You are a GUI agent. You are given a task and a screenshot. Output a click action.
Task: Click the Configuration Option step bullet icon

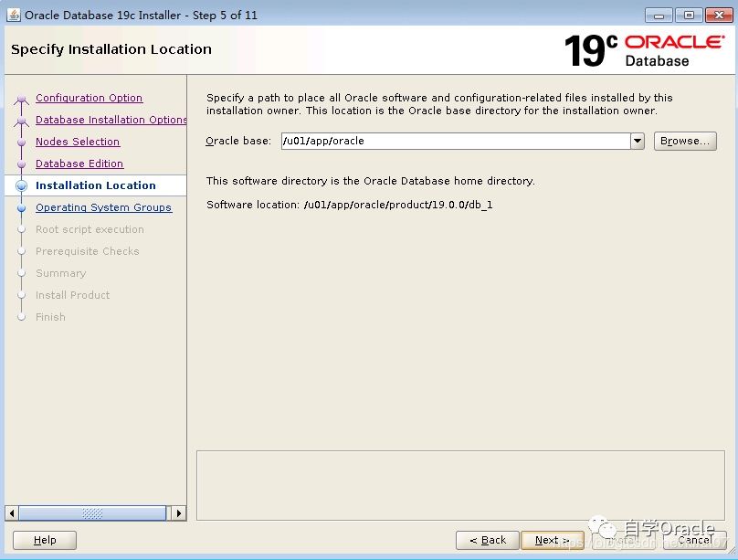point(22,99)
